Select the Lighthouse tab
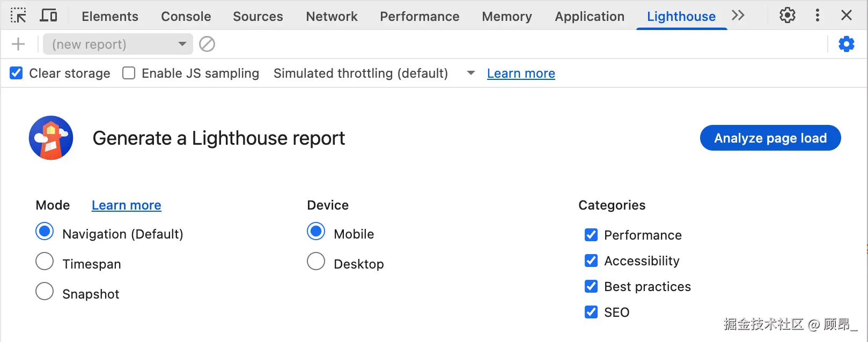 click(x=681, y=17)
